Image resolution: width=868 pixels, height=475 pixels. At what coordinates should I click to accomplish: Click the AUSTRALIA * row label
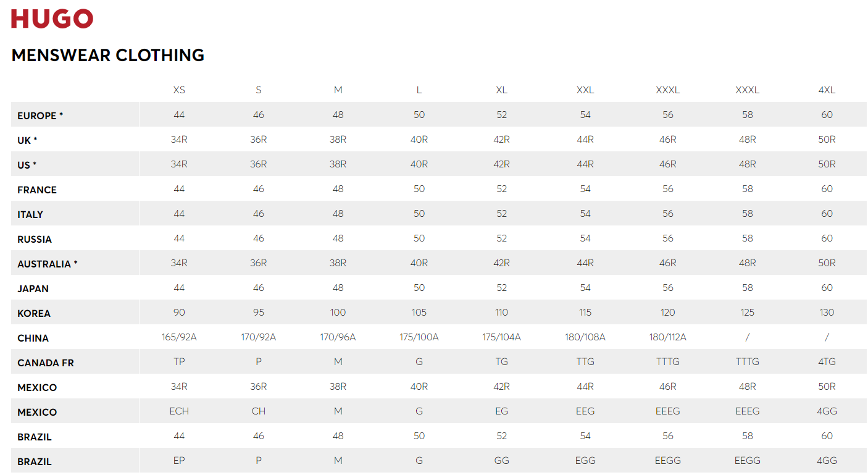48,264
